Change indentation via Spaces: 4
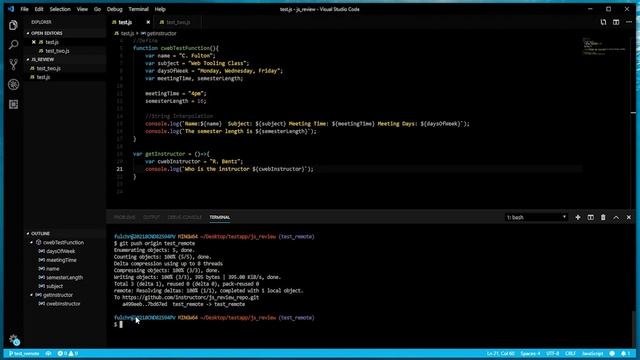This screenshot has height=360, width=640. [x=530, y=353]
